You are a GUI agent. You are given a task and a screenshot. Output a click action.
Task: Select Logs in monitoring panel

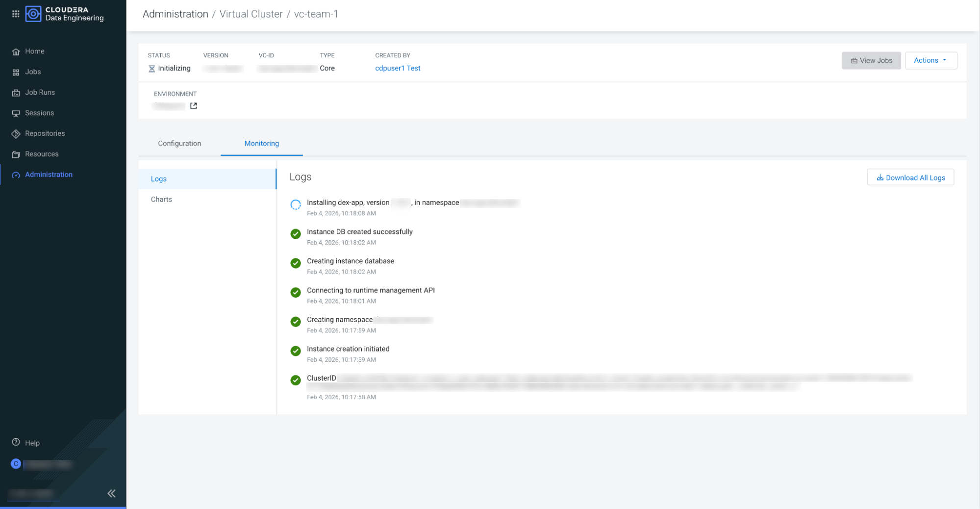coord(158,179)
